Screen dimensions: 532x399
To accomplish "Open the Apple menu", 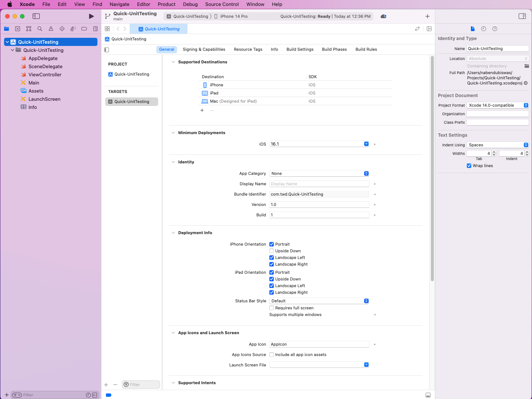I will (x=10, y=4).
